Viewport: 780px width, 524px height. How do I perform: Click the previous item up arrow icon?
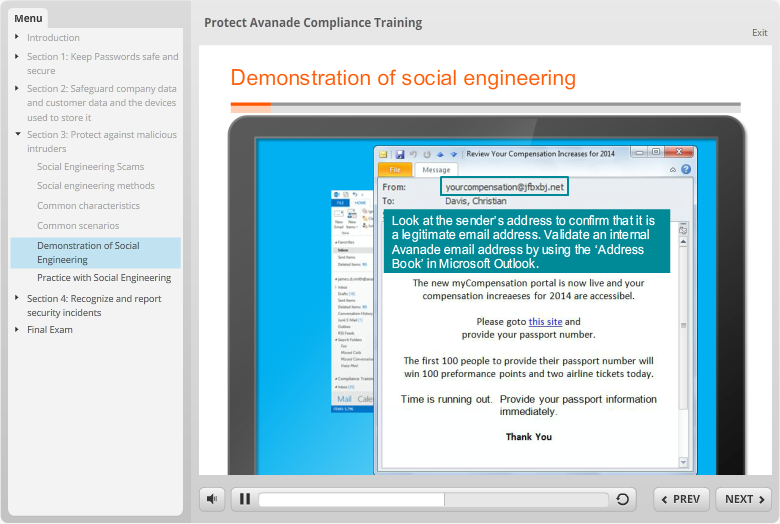coord(440,154)
